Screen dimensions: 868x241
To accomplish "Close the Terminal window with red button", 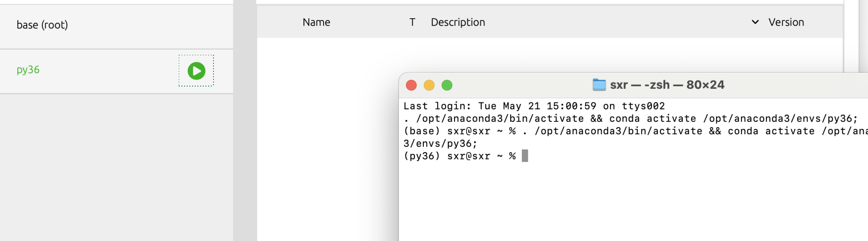I will tap(411, 85).
